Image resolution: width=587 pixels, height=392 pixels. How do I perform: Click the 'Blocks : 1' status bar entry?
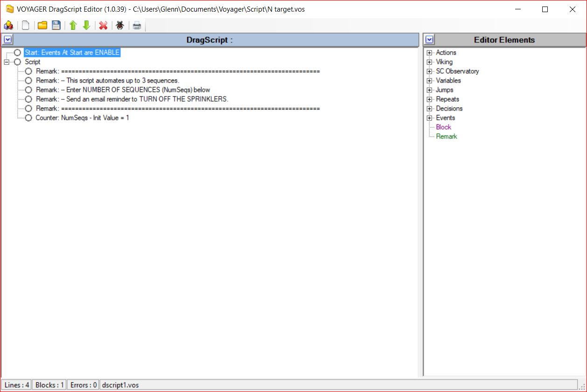coord(49,385)
